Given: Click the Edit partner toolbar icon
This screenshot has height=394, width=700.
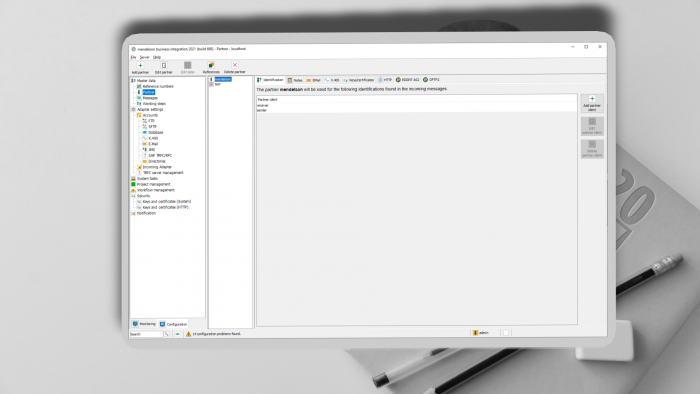Looking at the screenshot, I should click(164, 65).
